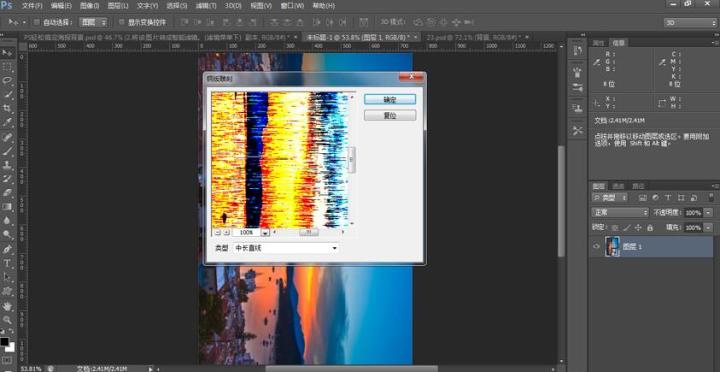Click zoom out minus button under filter preview
Screen dimensions: 720x372
point(218,232)
